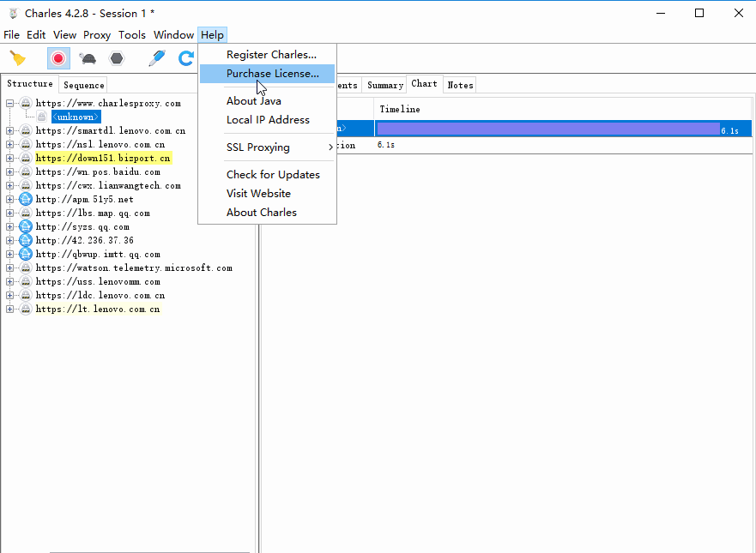Toggle the hexagon Breakpoints icon
The width and height of the screenshot is (756, 553).
[117, 58]
